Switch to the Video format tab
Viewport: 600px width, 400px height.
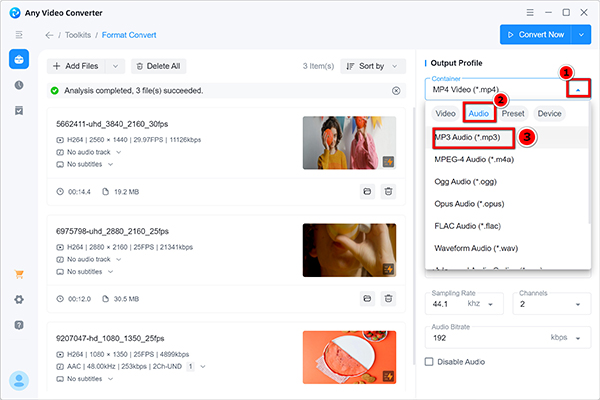coord(445,114)
